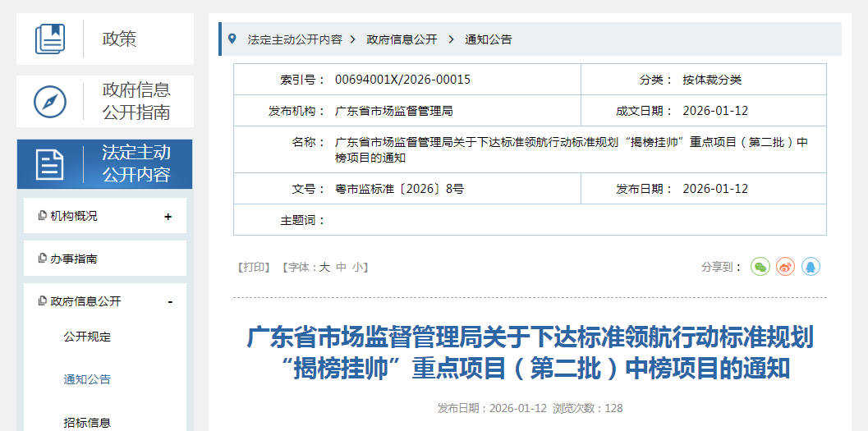Open 招标信息 in the sidebar

[87, 423]
